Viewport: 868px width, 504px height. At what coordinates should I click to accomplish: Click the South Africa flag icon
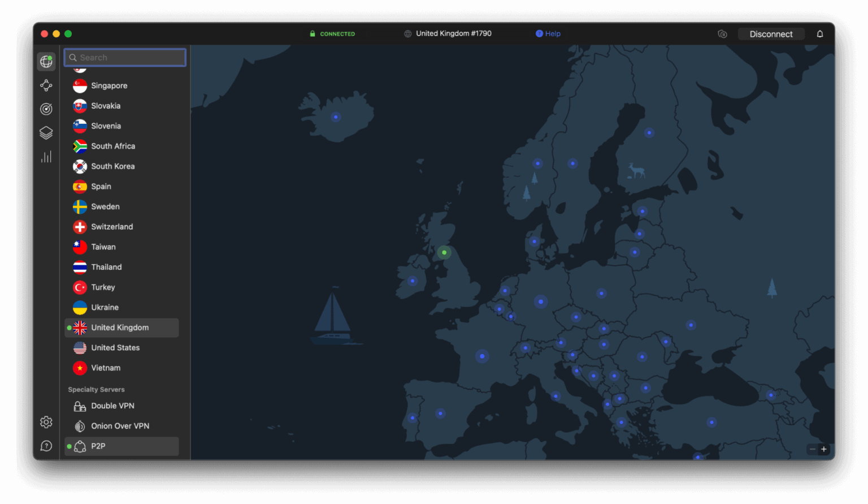[80, 146]
